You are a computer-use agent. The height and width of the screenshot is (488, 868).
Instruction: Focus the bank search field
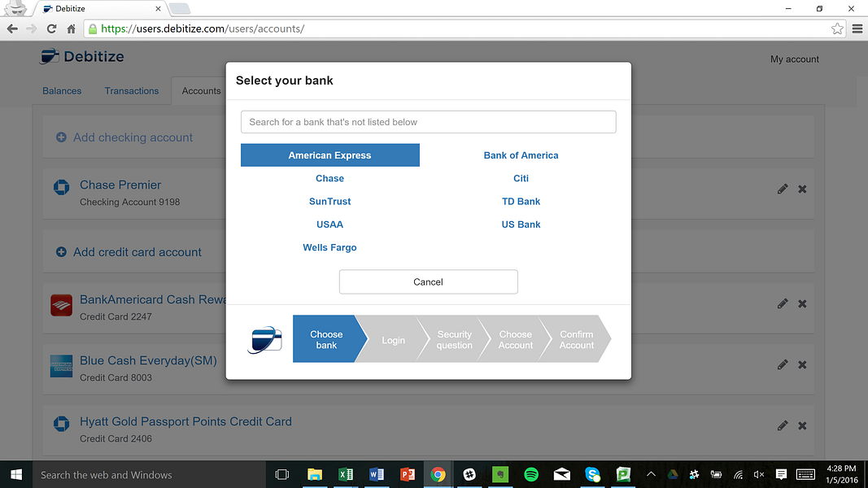pyautogui.click(x=429, y=122)
